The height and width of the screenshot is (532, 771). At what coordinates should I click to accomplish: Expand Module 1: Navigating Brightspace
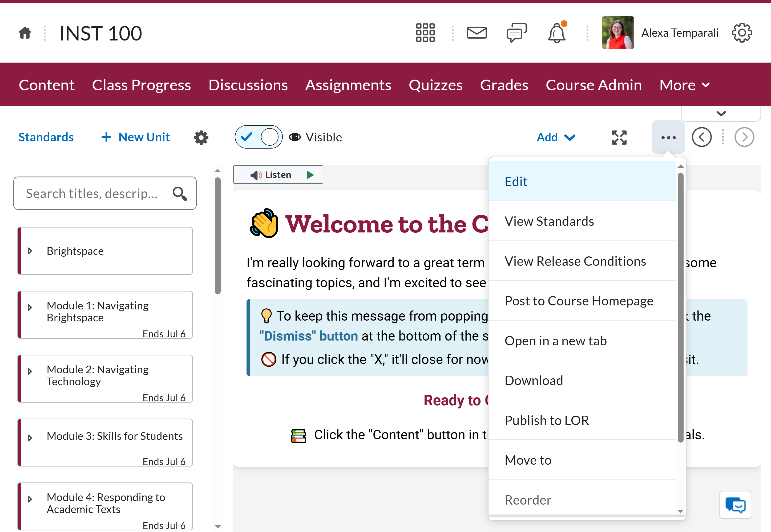click(x=30, y=307)
